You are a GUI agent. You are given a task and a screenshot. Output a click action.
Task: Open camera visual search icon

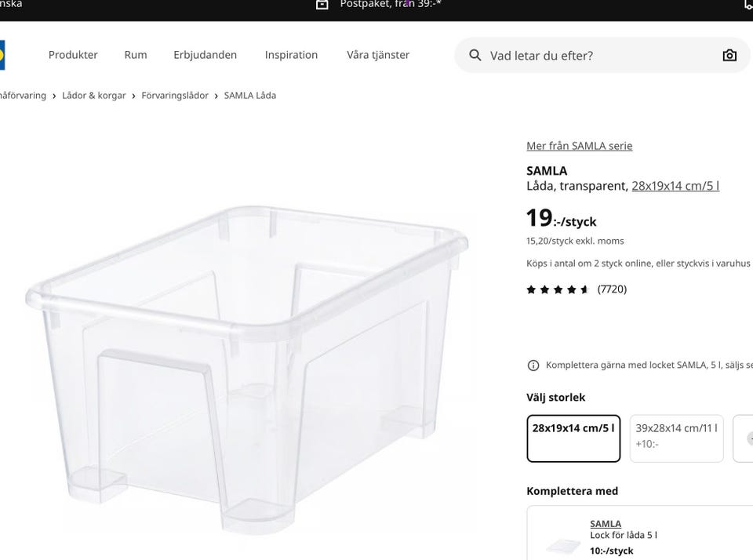[729, 55]
